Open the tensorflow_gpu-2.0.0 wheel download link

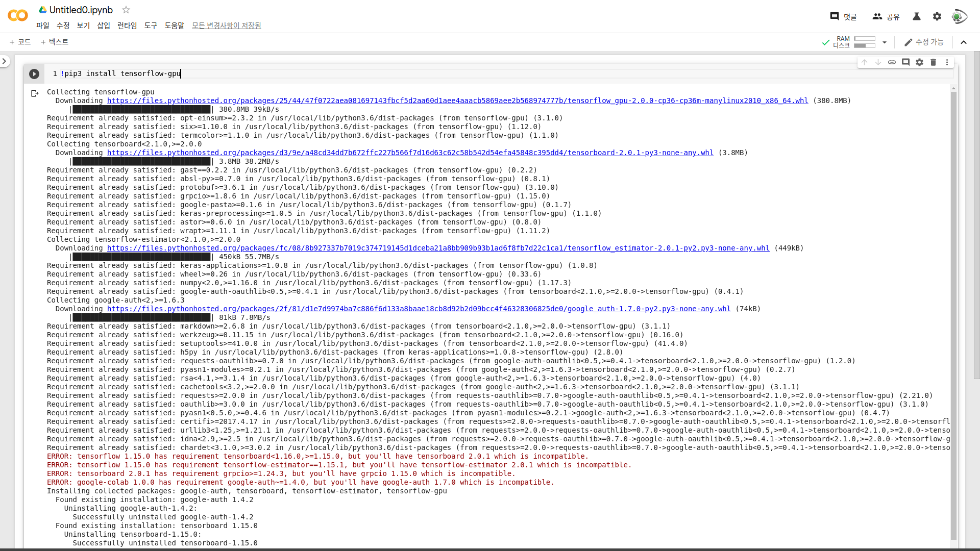coord(457,101)
